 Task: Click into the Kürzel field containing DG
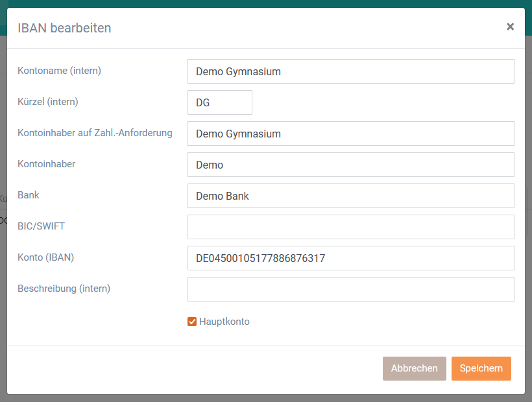pyautogui.click(x=220, y=102)
